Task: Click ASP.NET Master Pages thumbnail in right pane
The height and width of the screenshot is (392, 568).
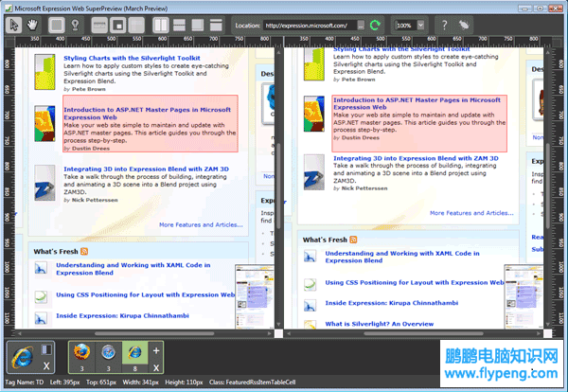Action: click(314, 114)
